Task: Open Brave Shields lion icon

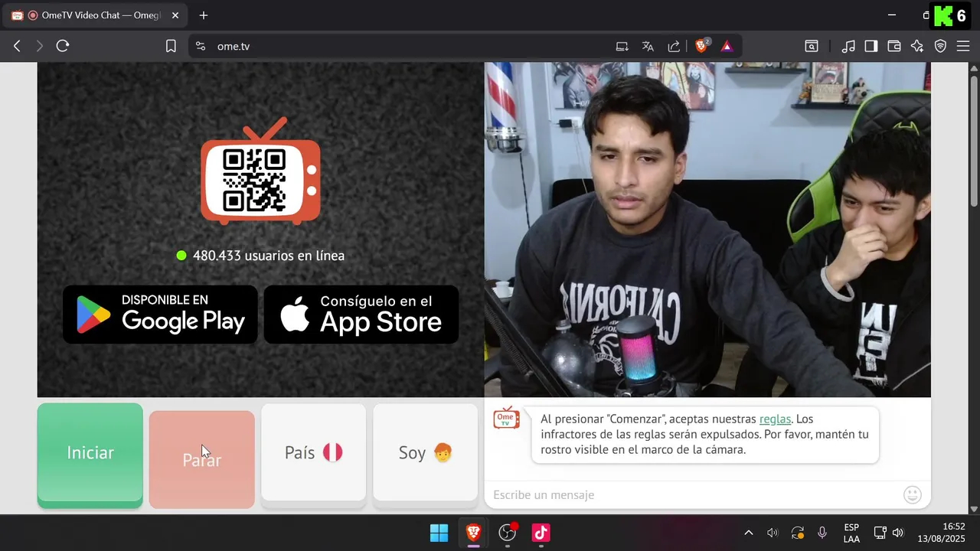Action: tap(702, 46)
